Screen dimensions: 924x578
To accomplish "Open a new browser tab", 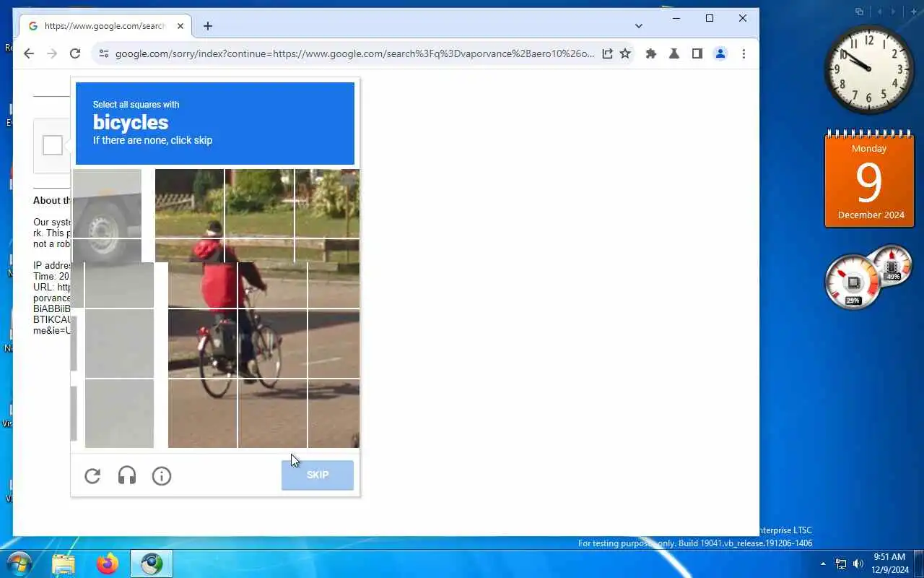I will pyautogui.click(x=208, y=26).
